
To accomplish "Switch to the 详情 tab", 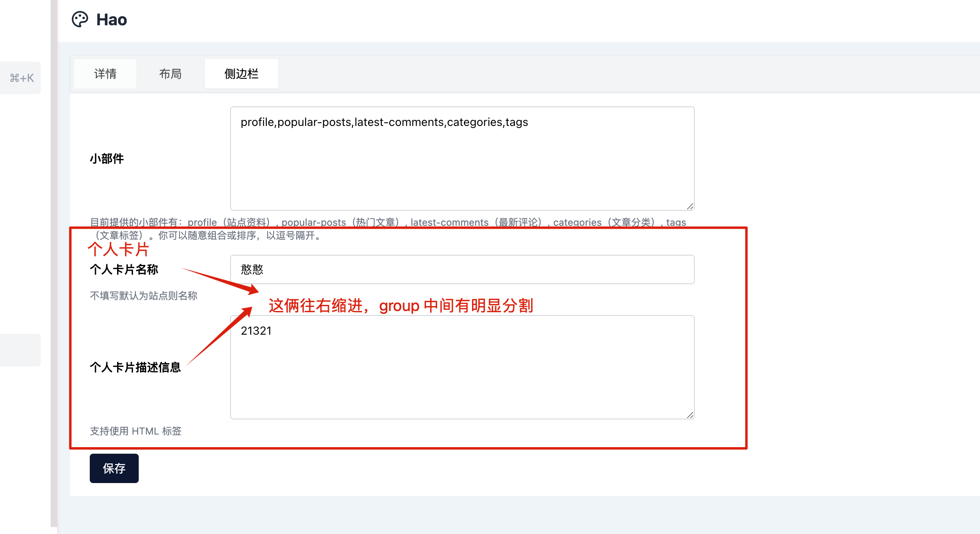I will 104,74.
